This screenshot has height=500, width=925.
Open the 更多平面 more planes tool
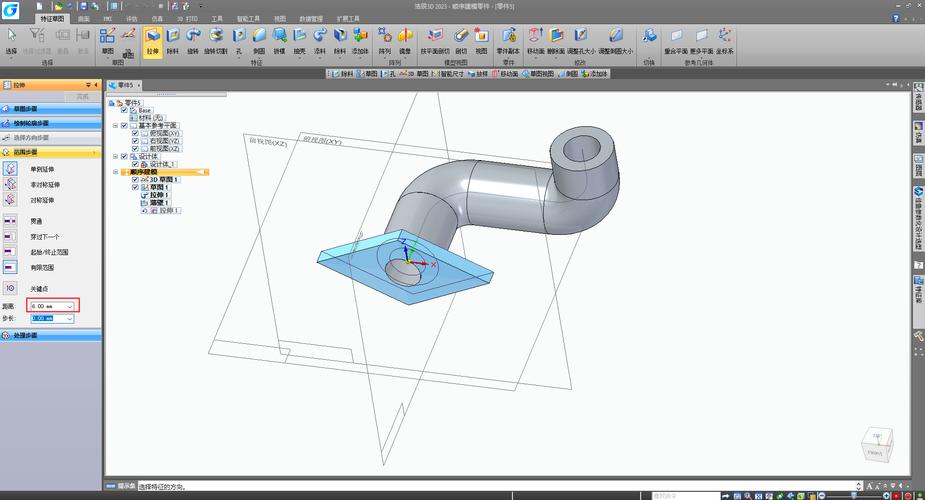701,41
